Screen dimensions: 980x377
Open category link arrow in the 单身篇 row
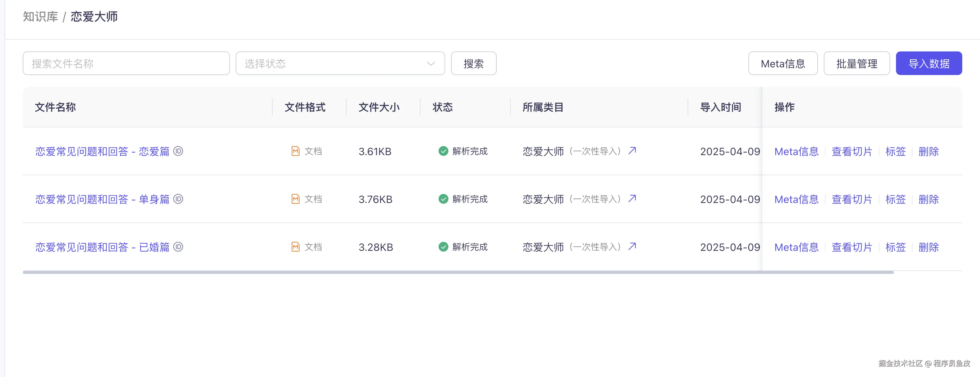coord(632,199)
